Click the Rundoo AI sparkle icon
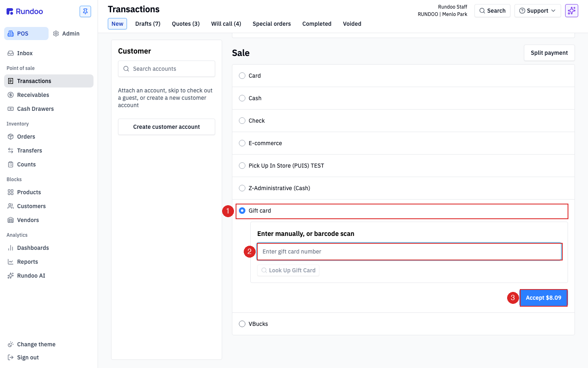The width and height of the screenshot is (588, 368). point(11,276)
